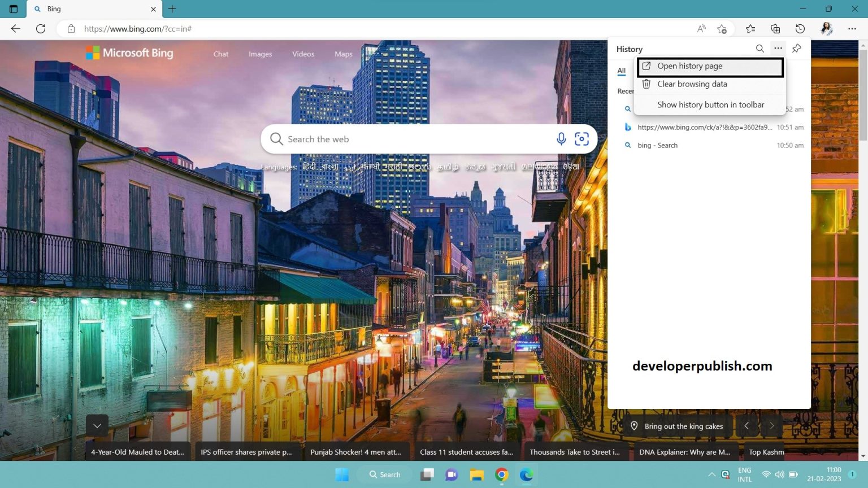This screenshot has width=868, height=488.
Task: Click the Favorites bar star icon
Action: click(750, 28)
